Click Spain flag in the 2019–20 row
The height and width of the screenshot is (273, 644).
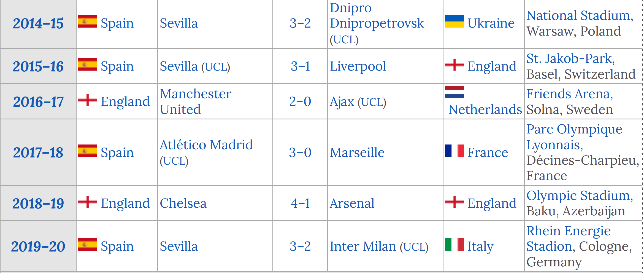tap(88, 245)
